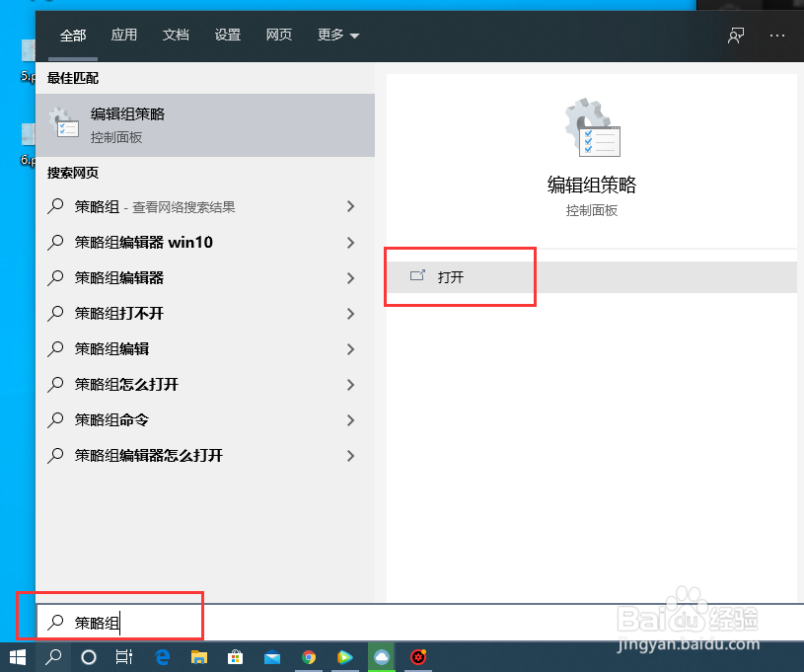Screen dimensions: 804x672
Task: Click the '...' more options icon
Action: click(x=774, y=35)
